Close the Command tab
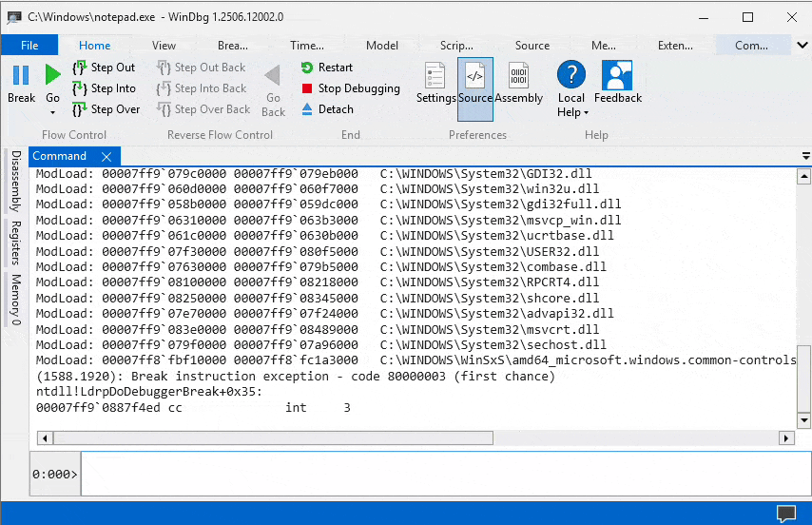 [x=106, y=157]
